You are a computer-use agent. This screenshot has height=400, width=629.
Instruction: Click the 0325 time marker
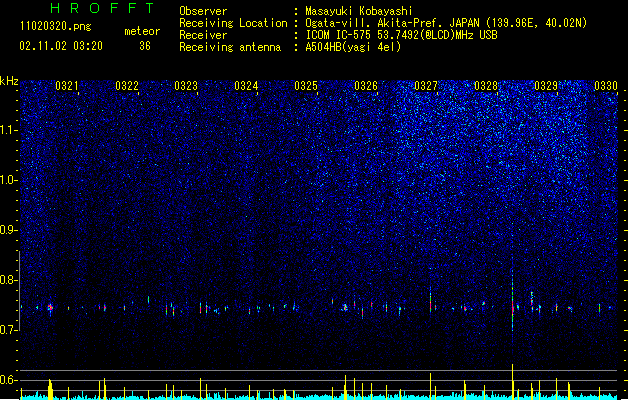tap(306, 85)
